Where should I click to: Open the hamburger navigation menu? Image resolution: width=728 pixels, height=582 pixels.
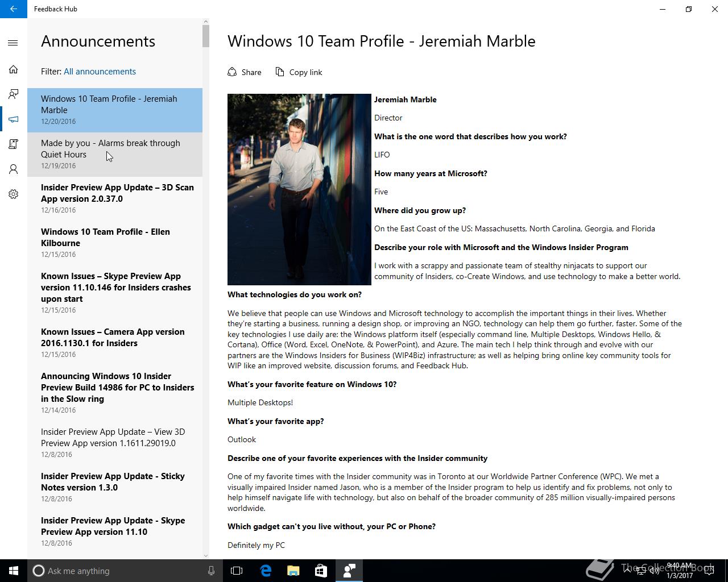click(x=13, y=43)
